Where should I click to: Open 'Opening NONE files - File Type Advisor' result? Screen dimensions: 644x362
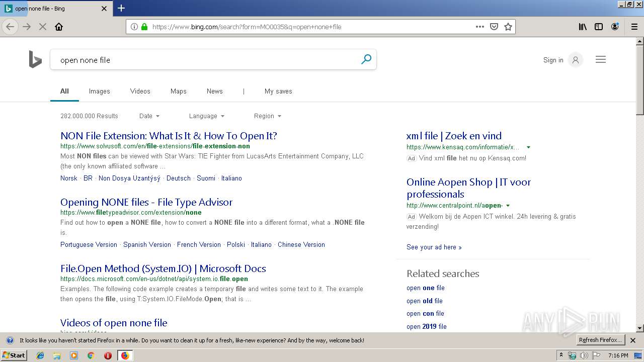146,202
